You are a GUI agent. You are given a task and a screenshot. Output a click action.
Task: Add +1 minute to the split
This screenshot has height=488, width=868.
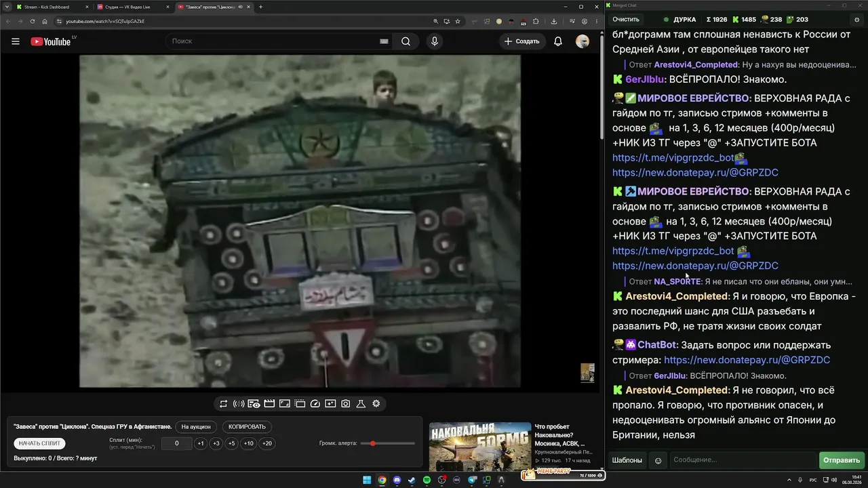pos(201,443)
